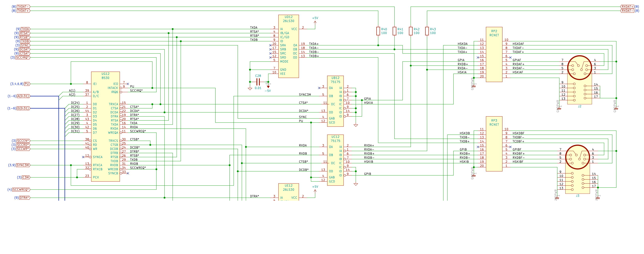The width and height of the screenshot is (644, 254).
Task: Select the SCCWR* input label
Action: tap(23, 149)
